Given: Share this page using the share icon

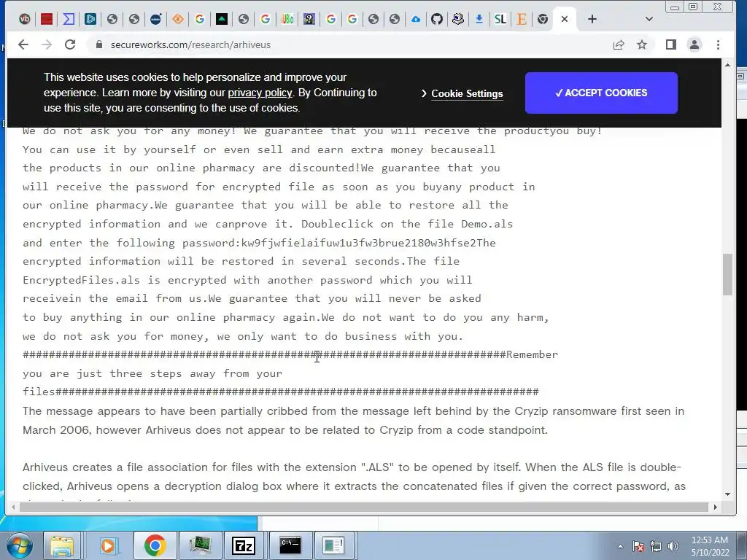Looking at the screenshot, I should [x=619, y=44].
